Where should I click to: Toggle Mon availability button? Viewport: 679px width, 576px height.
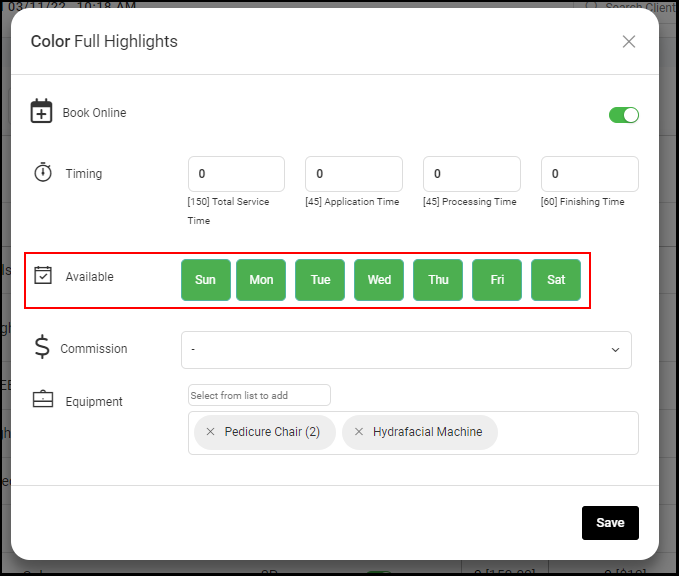(x=261, y=280)
